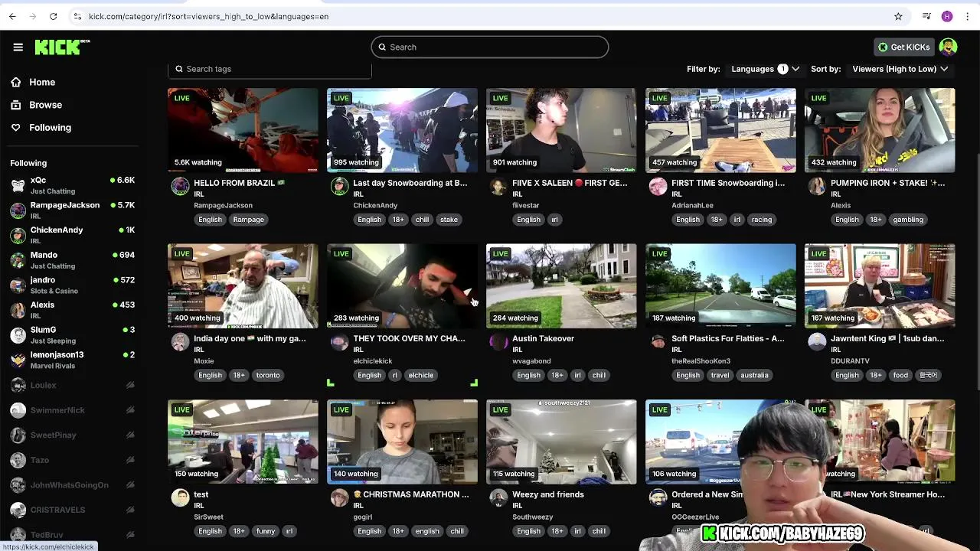The height and width of the screenshot is (551, 980).
Task: Open jandro avatar in Following sidebar
Action: click(18, 285)
